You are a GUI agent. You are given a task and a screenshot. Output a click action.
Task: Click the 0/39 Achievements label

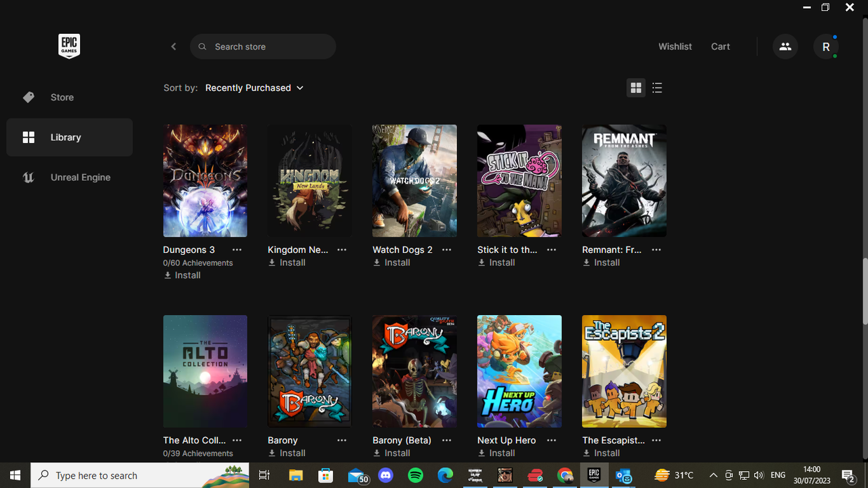tap(198, 453)
